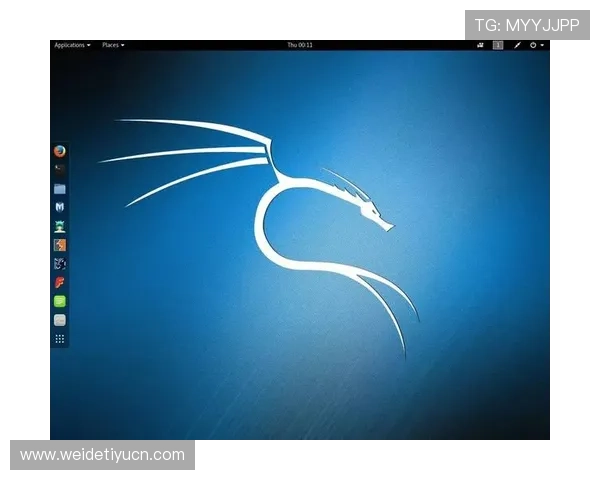600x480 pixels.
Task: Open the Terminal from the dock
Action: coord(60,169)
